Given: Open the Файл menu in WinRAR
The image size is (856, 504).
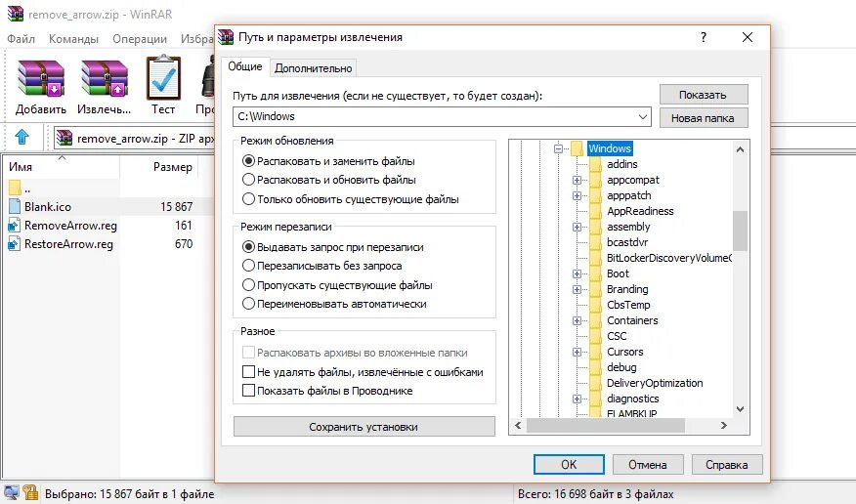Looking at the screenshot, I should 21,39.
